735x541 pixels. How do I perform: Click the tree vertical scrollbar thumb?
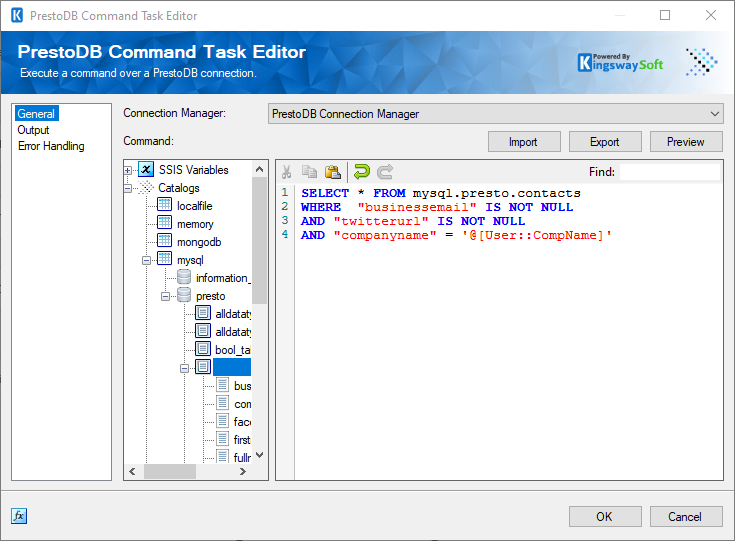(259, 240)
